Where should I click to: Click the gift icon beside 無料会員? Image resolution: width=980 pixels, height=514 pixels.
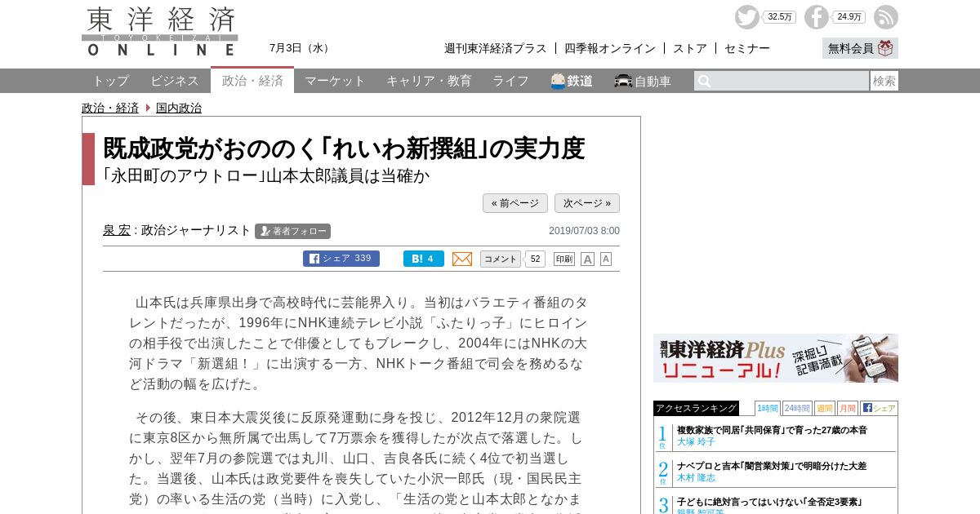886,48
